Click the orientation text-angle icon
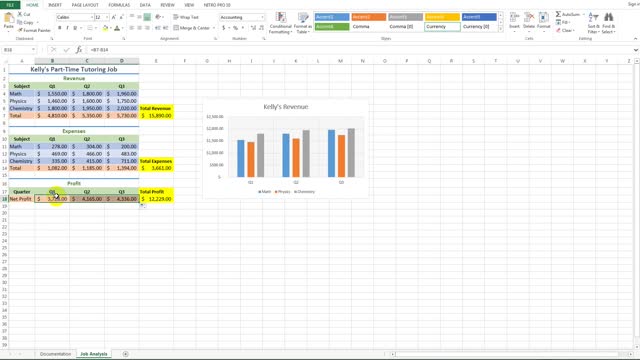The width and height of the screenshot is (640, 360). (158, 17)
